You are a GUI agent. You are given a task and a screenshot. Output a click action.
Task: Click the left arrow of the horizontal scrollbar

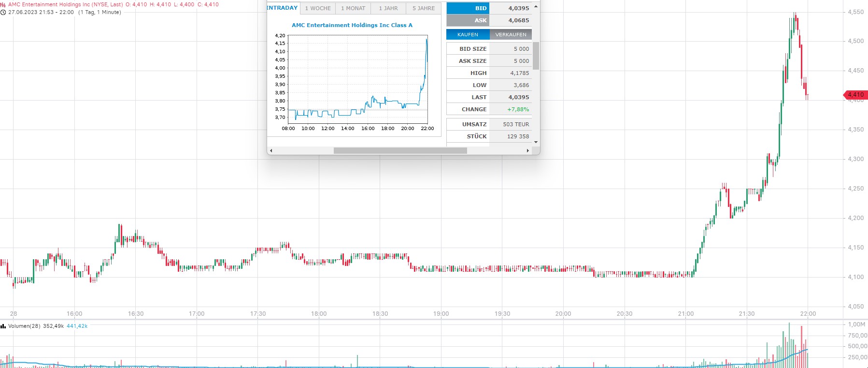(271, 150)
